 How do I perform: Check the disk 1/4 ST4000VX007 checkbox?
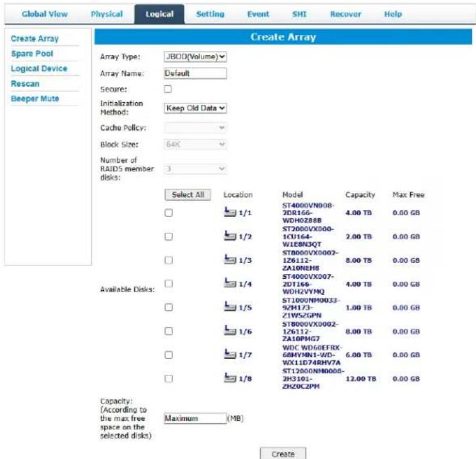click(169, 283)
